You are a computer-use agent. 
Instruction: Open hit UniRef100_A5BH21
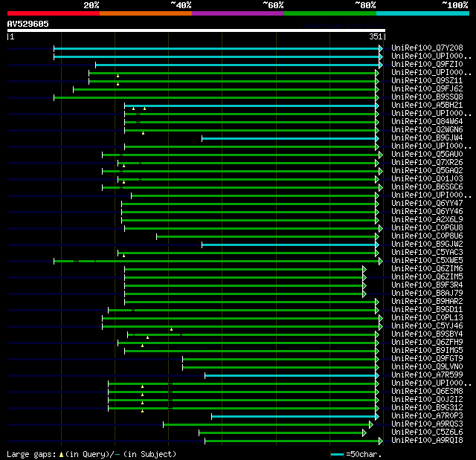(x=427, y=106)
